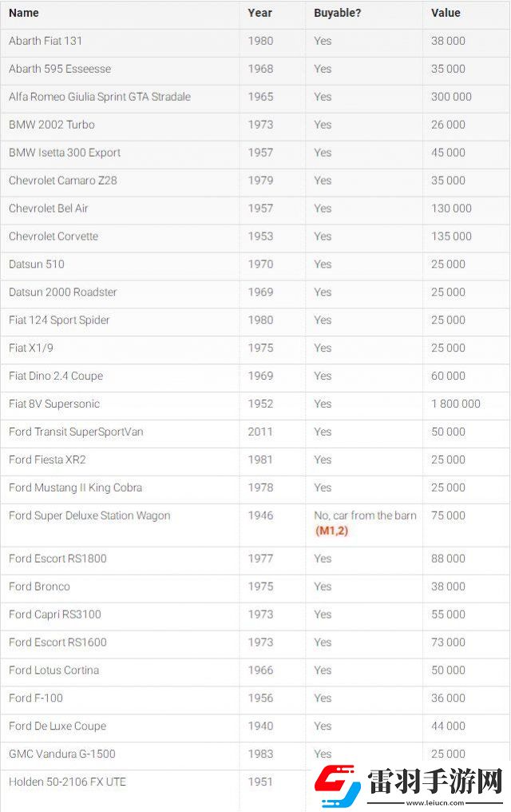Select Ford Transit SuperSportVan entry
The image size is (511, 812).
[x=76, y=432]
